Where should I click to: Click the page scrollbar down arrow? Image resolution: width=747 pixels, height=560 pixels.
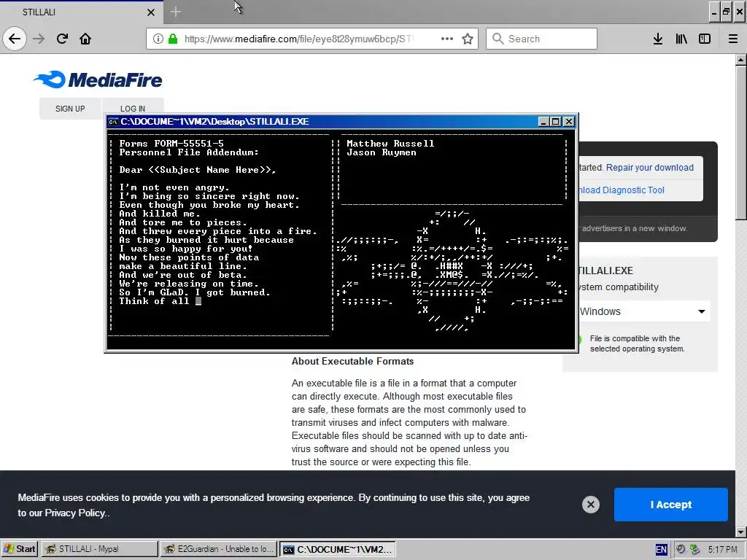click(x=741, y=532)
